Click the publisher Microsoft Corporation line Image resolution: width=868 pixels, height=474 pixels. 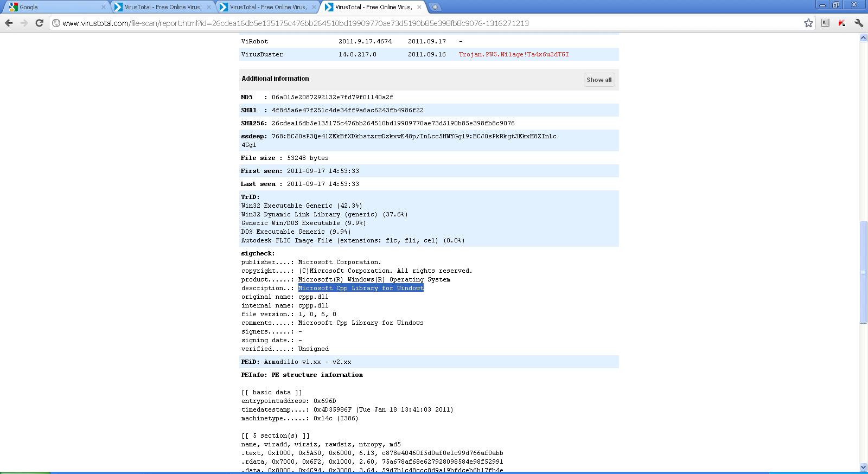[311, 262]
